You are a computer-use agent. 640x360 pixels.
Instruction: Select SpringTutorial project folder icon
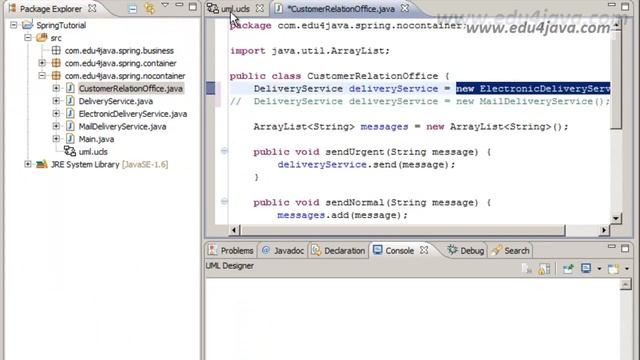point(27,25)
